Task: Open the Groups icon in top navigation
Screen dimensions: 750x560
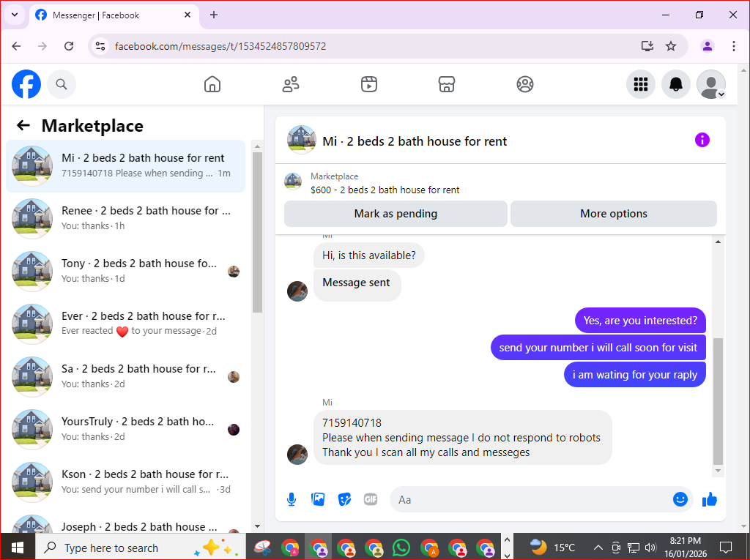Action: (x=525, y=84)
